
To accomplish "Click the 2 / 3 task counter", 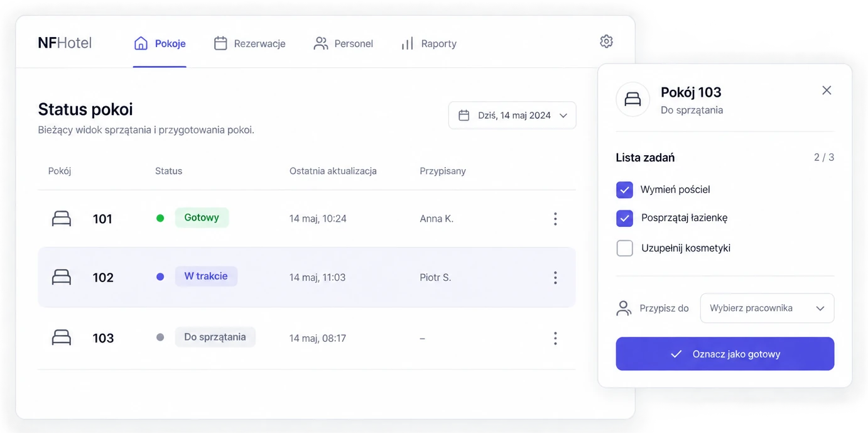I will (x=824, y=157).
